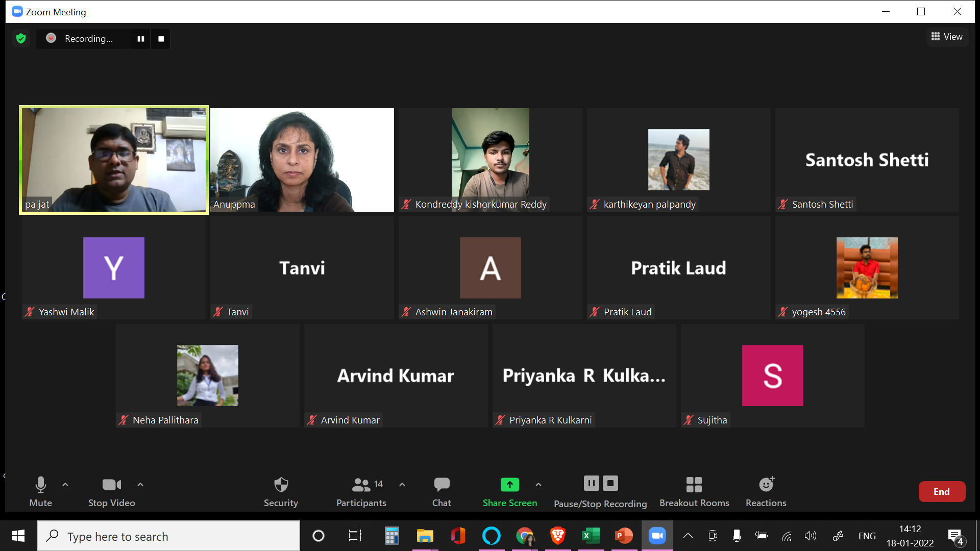Viewport: 980px width, 551px height.
Task: Mute the microphone
Action: click(40, 491)
